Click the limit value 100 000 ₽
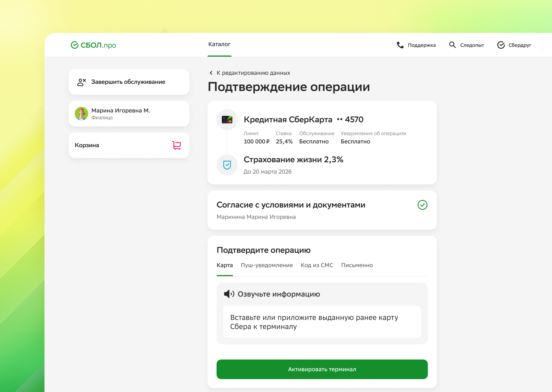Viewport: 552px width, 392px height. pyautogui.click(x=256, y=142)
